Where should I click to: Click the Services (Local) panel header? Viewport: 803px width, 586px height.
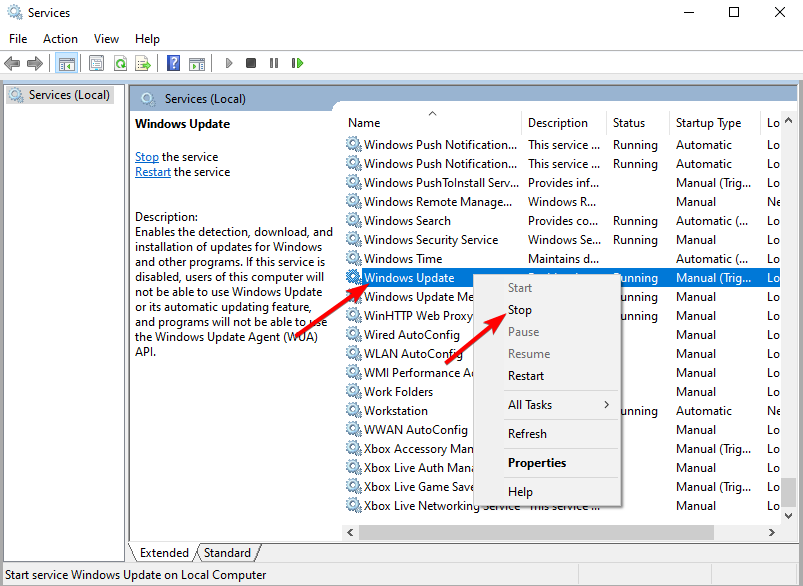pyautogui.click(x=205, y=99)
